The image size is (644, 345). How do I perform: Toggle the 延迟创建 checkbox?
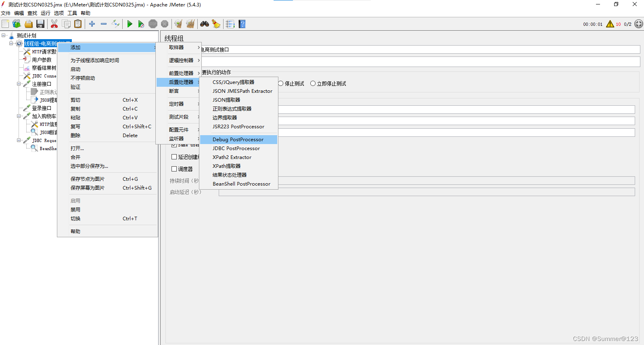(174, 157)
